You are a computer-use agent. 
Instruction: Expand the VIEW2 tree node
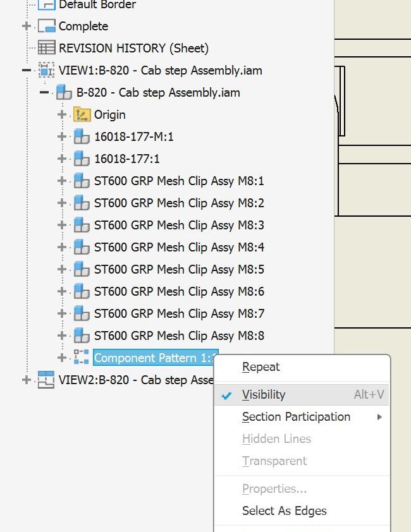coord(26,380)
